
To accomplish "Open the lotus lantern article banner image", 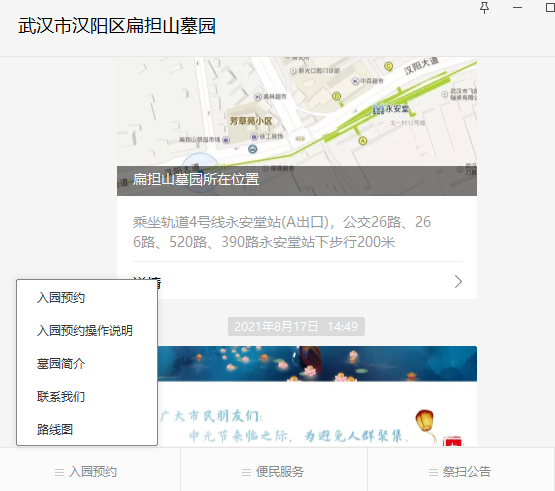I will 317,364.
